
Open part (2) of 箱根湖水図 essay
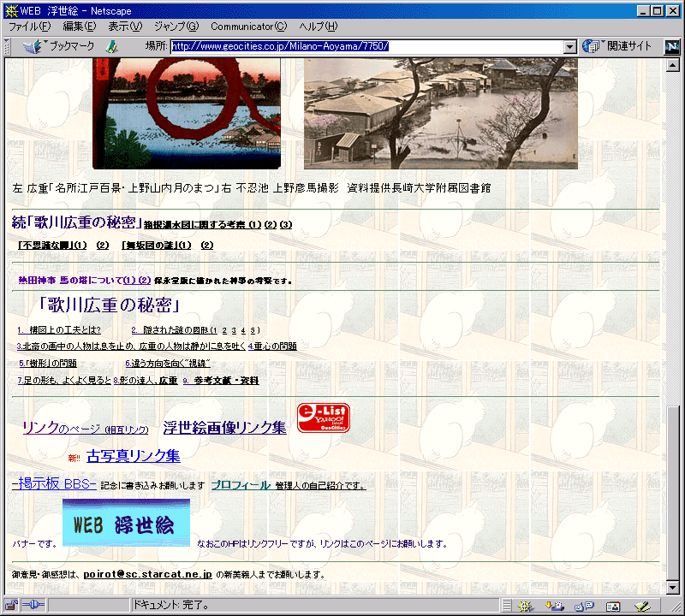pyautogui.click(x=271, y=225)
